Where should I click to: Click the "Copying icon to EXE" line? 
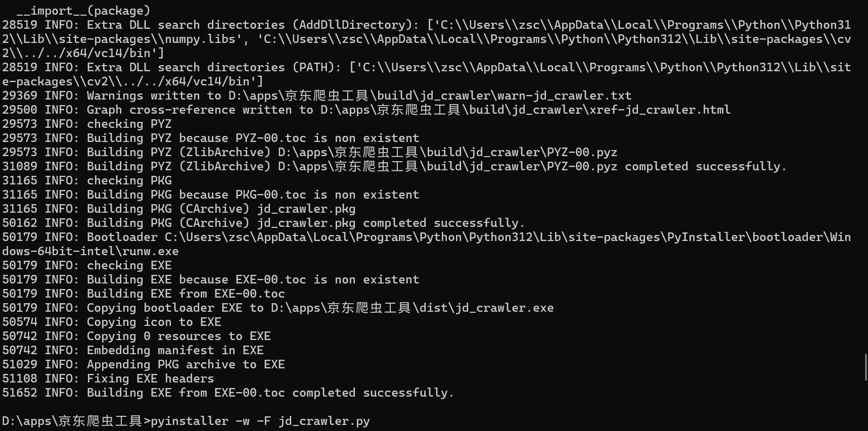point(154,322)
